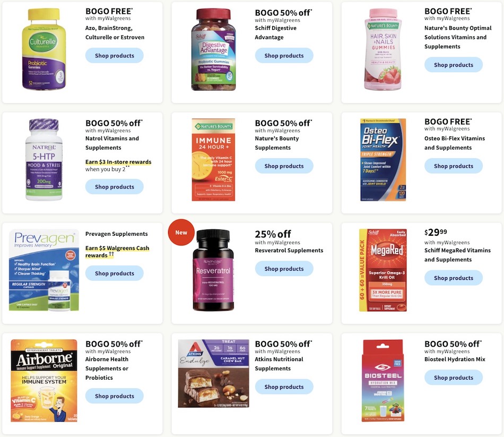Open the Osteo Bi-Flex box image
The image size is (504, 437).
coord(383,160)
